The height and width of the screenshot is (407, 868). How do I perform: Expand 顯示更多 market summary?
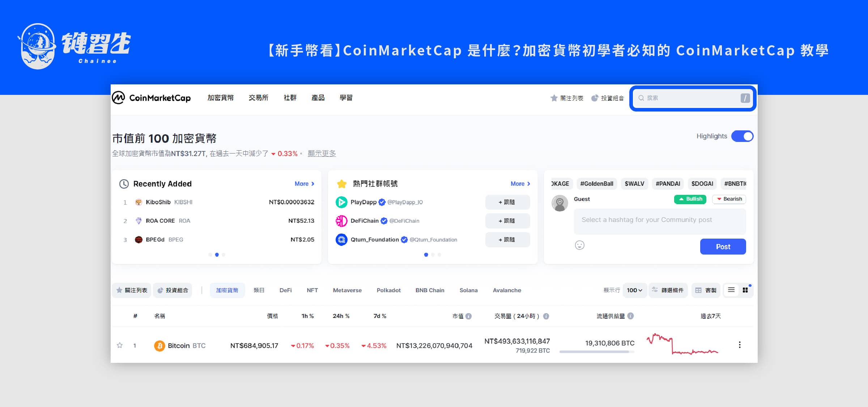[x=322, y=154]
